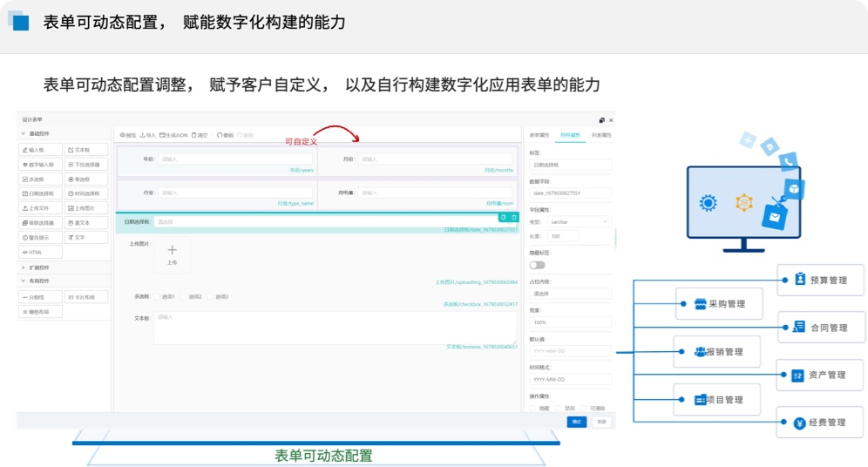Click the 撤销 undo icon
The height and width of the screenshot is (467, 868).
[x=220, y=135]
